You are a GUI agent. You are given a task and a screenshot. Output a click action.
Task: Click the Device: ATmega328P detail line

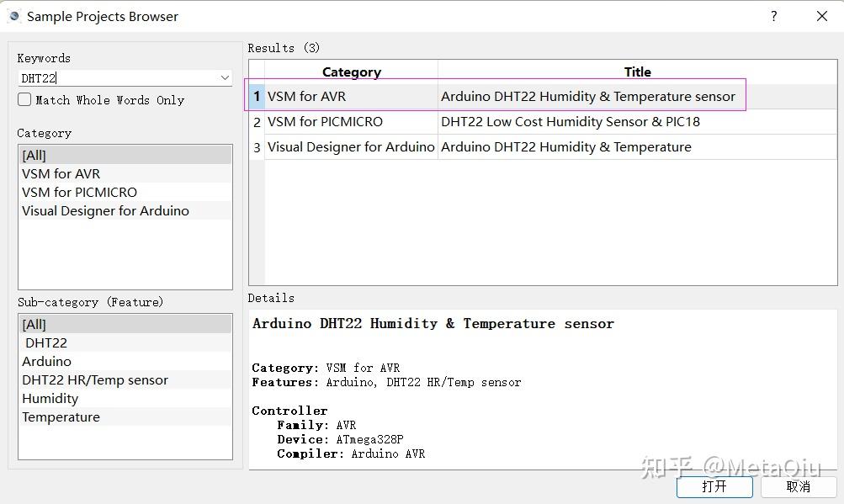click(340, 439)
